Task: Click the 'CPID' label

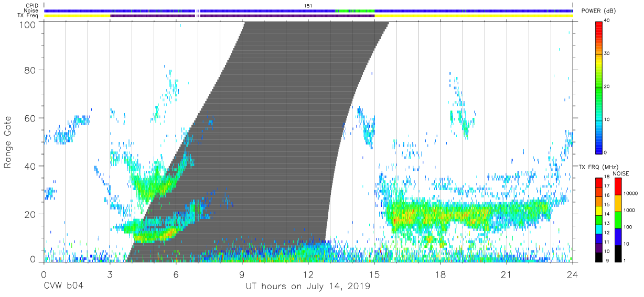Action: (x=33, y=6)
